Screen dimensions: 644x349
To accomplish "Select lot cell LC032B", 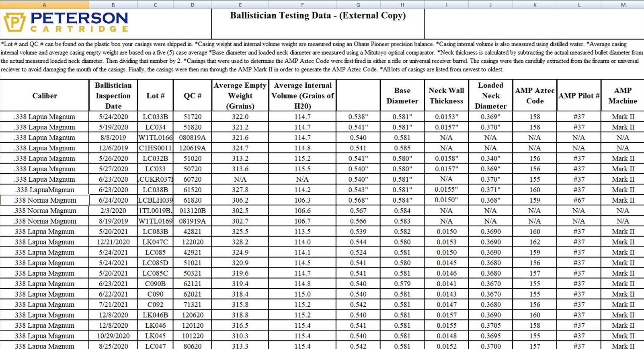I will pos(155,158).
